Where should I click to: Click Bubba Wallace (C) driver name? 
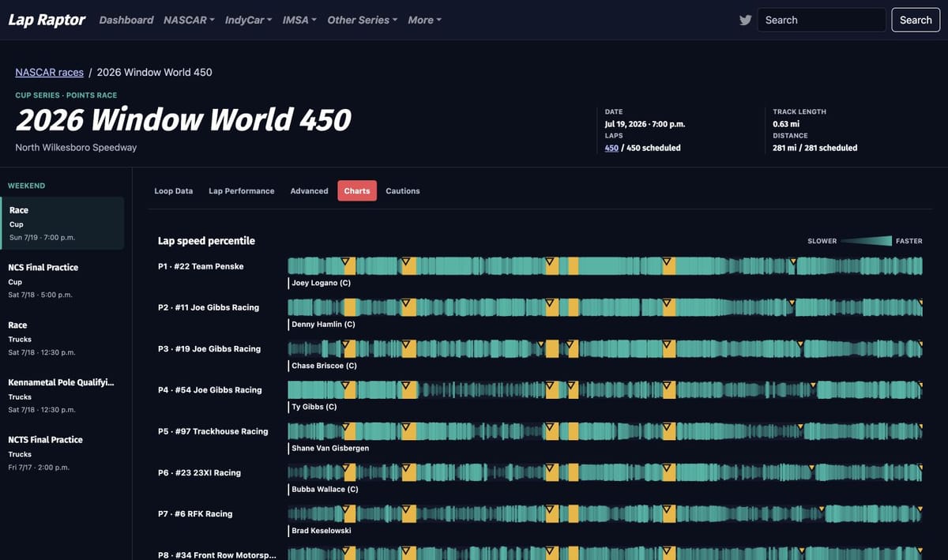[x=325, y=489]
